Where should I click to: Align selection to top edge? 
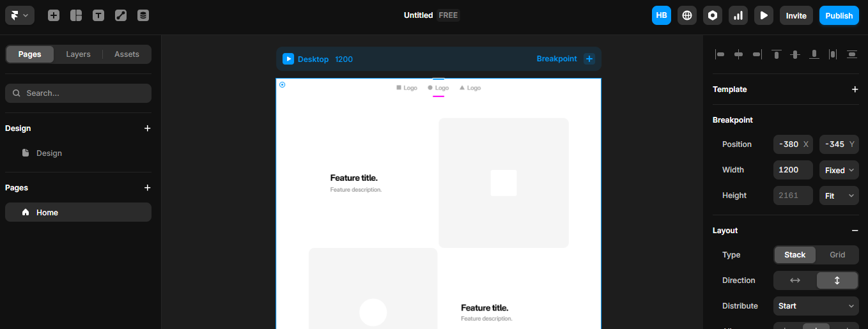777,54
